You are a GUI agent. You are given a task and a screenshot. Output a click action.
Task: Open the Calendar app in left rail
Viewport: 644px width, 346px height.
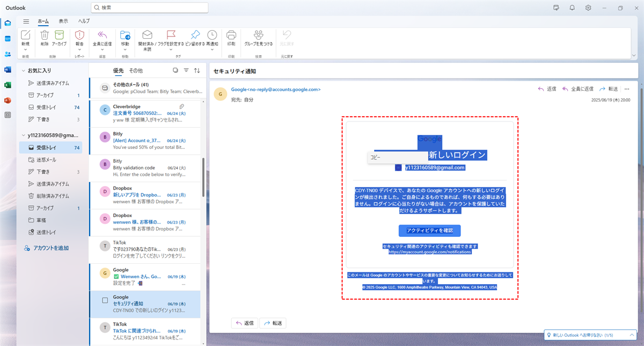(8, 39)
